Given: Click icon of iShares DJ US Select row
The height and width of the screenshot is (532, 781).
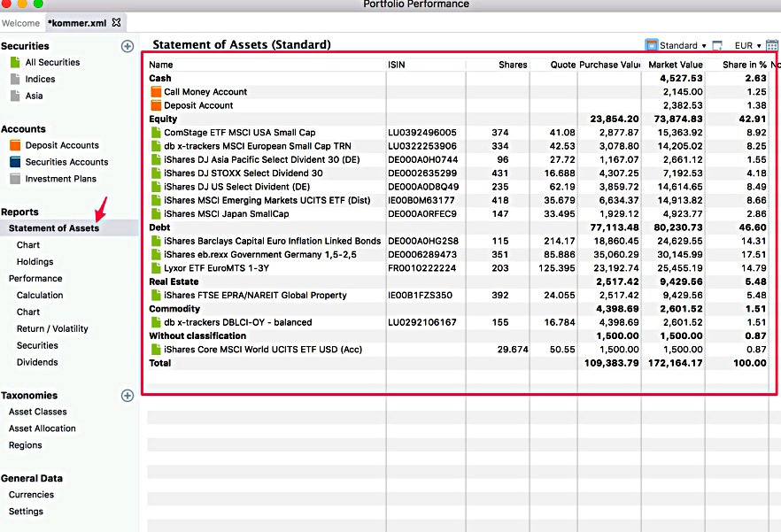Looking at the screenshot, I should pos(156,186).
